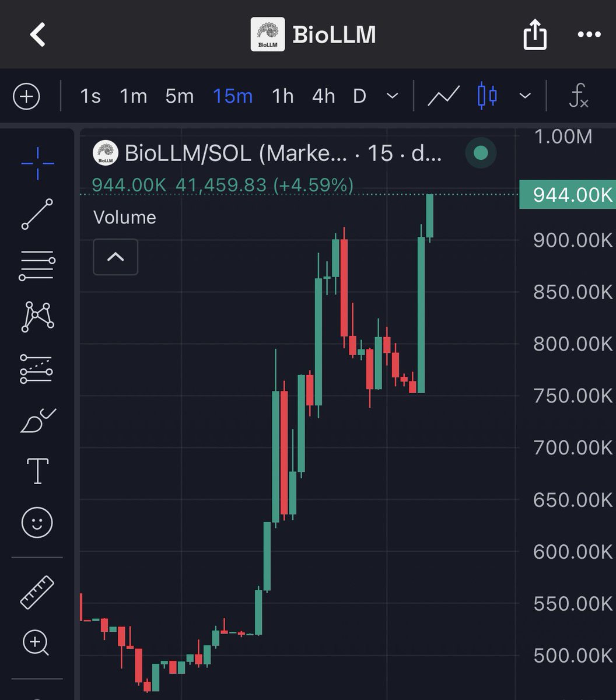Screen dimensions: 616x700
Task: Select the XABCD pattern tool
Action: [x=37, y=317]
